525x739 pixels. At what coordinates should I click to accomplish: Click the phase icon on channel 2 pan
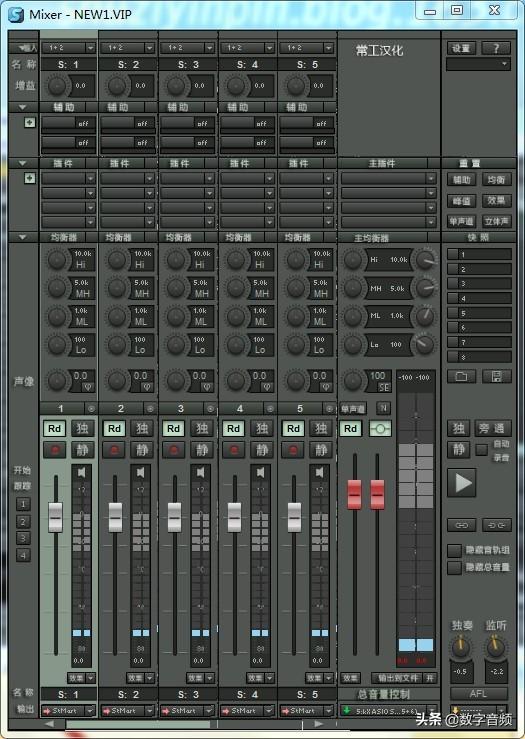(148, 387)
